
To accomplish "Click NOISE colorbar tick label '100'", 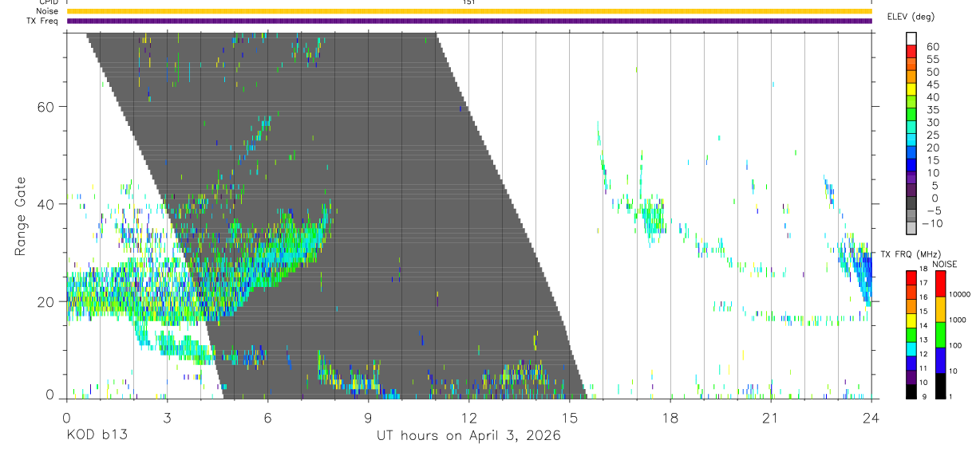I will (955, 345).
